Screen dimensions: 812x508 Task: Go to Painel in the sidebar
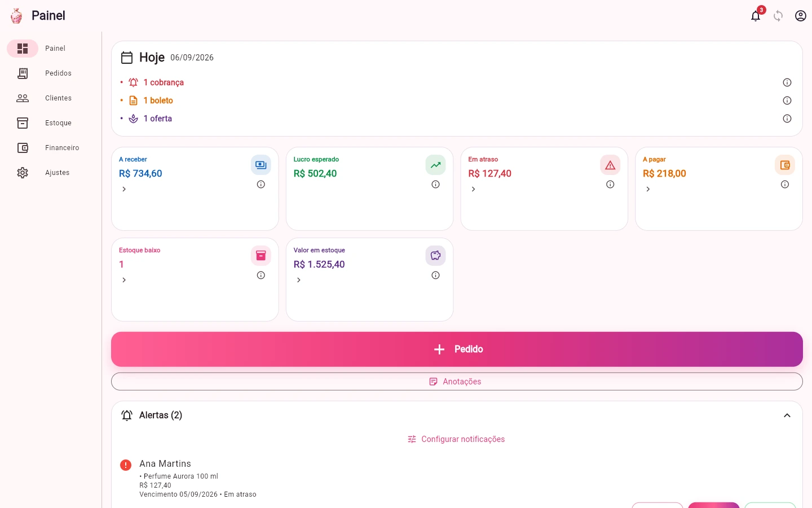(51, 49)
